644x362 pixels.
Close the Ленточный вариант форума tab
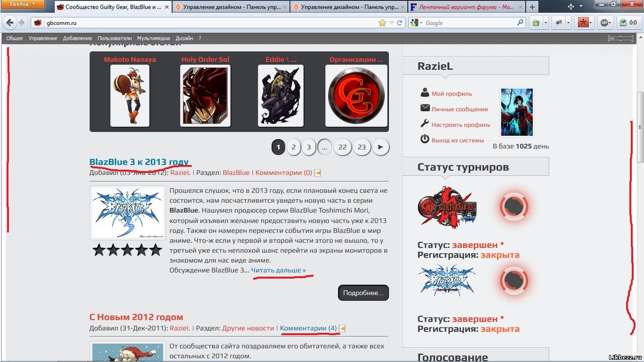(x=520, y=7)
